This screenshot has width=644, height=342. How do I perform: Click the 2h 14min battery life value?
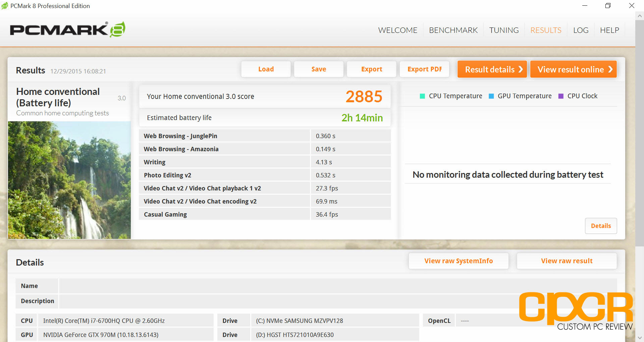[362, 118]
